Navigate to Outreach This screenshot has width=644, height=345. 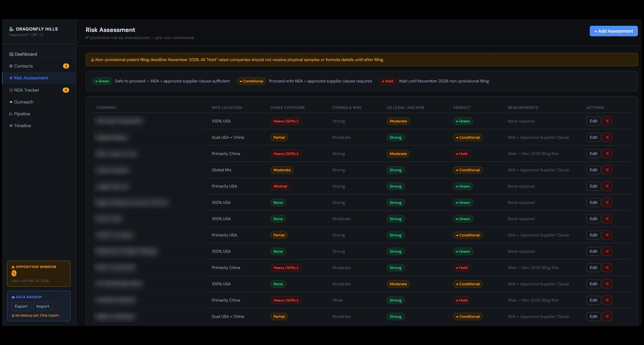(x=39, y=102)
